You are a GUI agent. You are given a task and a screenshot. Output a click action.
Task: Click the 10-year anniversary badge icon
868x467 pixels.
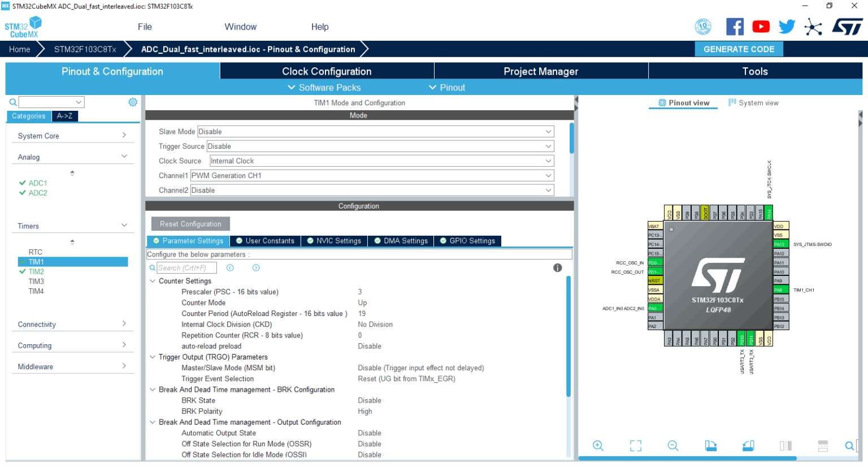(x=703, y=27)
